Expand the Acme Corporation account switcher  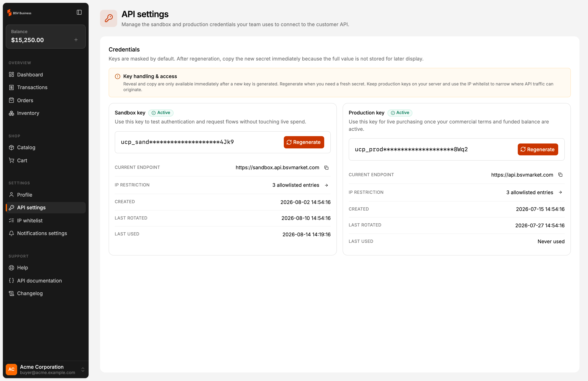[83, 370]
